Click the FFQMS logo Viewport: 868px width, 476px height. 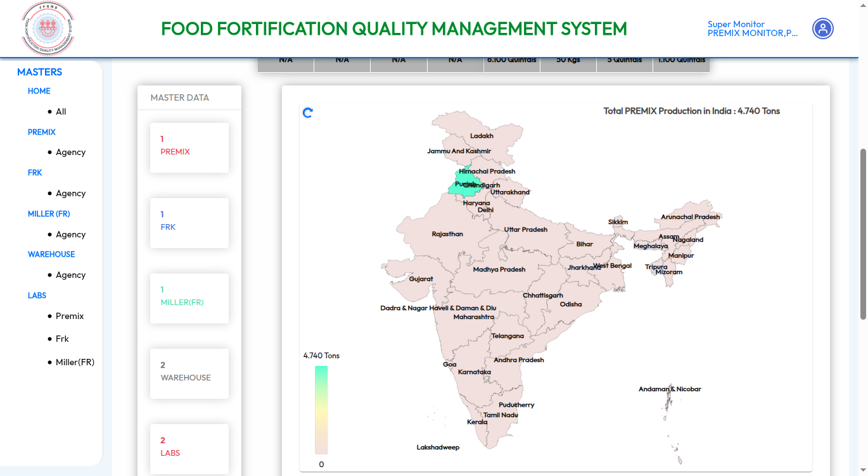coord(48,28)
